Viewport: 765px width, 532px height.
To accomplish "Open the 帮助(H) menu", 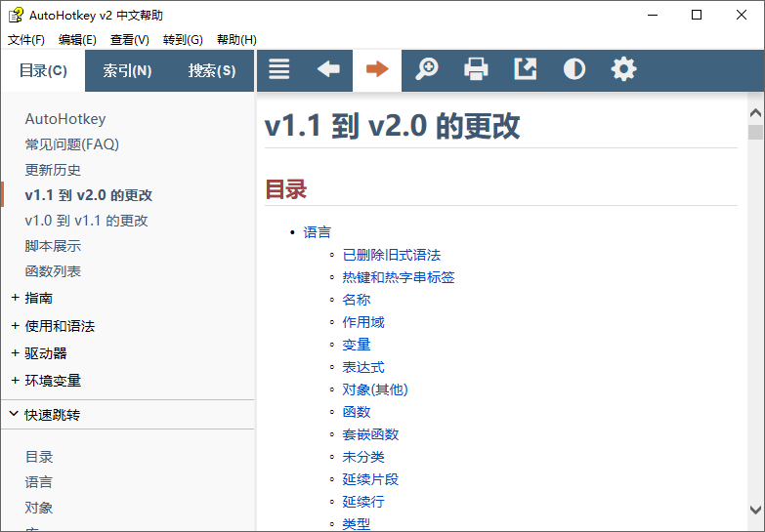I will click(x=236, y=40).
